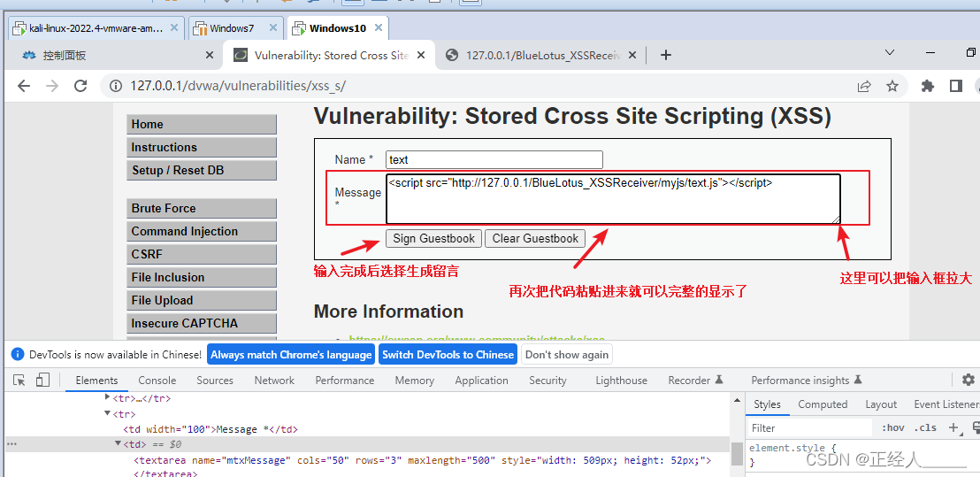The width and height of the screenshot is (980, 477).
Task: Open the Home menu item
Action: [x=202, y=125]
